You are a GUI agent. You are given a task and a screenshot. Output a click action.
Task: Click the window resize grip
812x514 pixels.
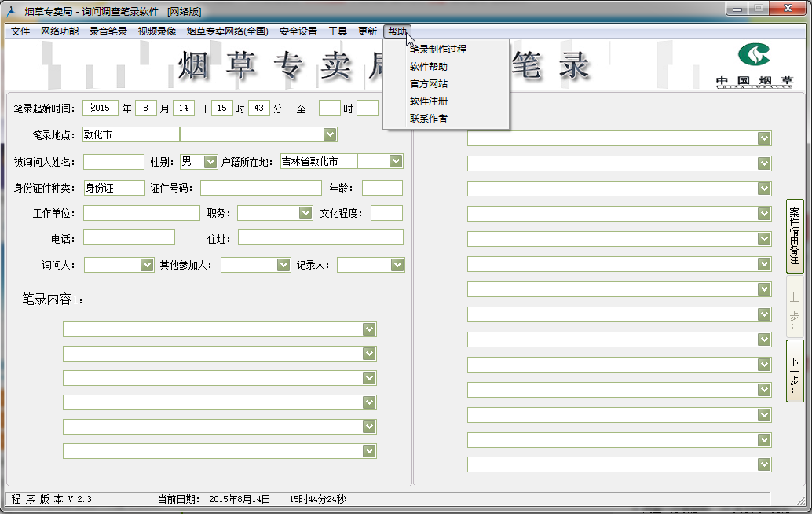(800, 500)
